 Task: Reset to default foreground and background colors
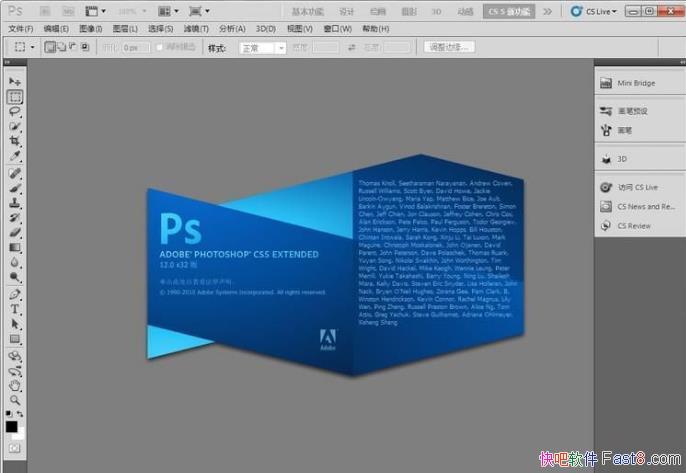point(9,413)
